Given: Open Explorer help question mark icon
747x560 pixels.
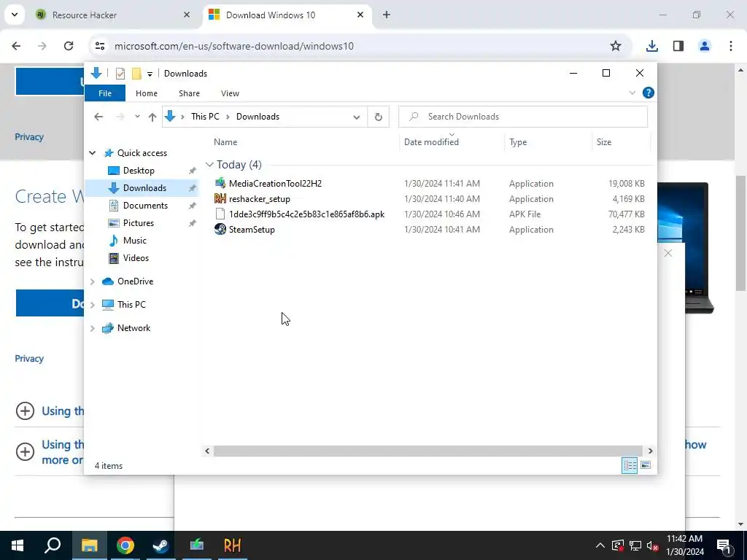Looking at the screenshot, I should [648, 93].
